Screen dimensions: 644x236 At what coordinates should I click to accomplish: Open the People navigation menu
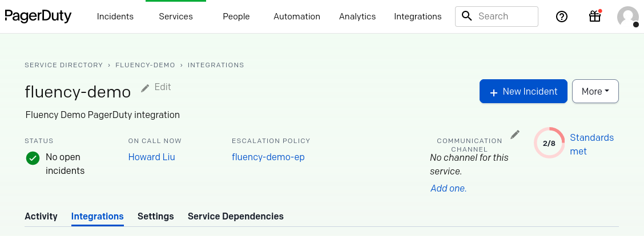(x=236, y=17)
